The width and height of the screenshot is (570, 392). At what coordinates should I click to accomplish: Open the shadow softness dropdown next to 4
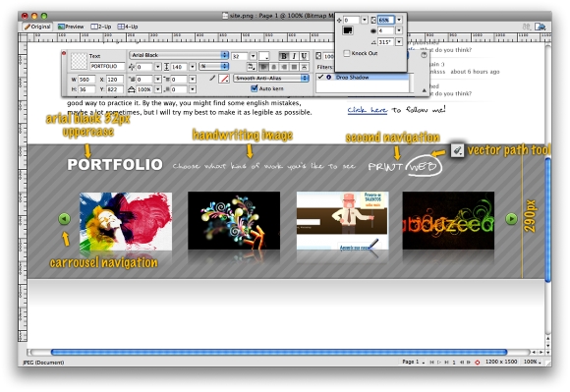[399, 30]
